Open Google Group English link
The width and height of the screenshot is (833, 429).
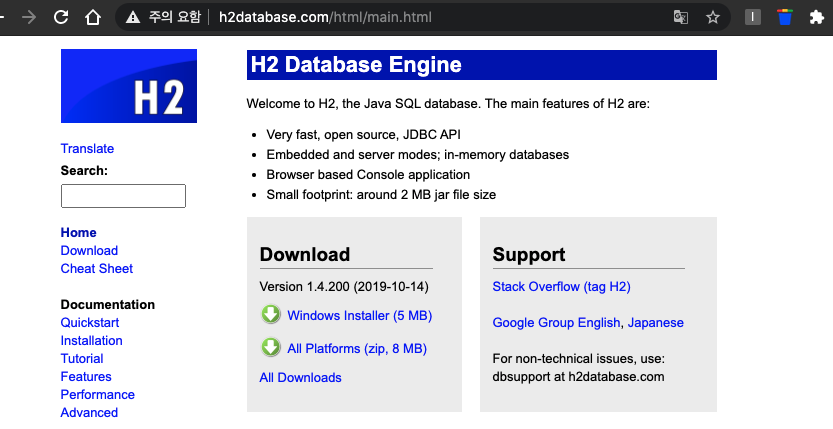pyautogui.click(x=556, y=323)
